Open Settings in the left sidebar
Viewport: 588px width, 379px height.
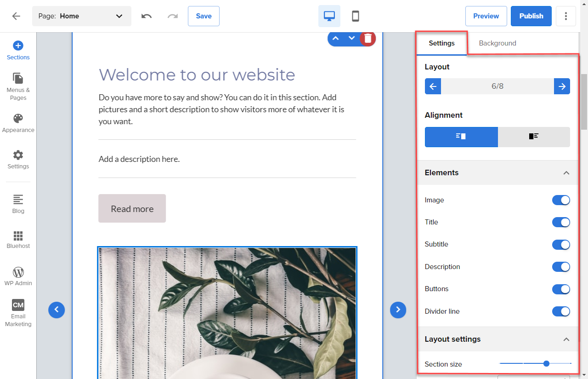(x=18, y=160)
